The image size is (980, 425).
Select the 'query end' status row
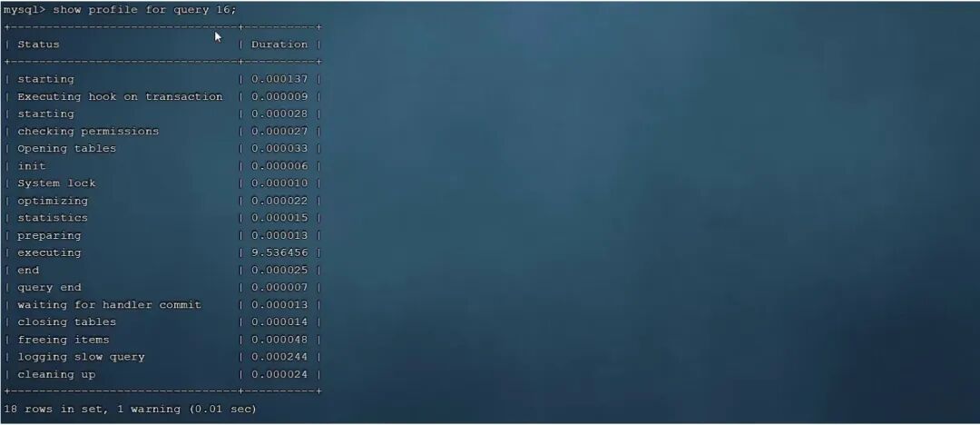49,287
